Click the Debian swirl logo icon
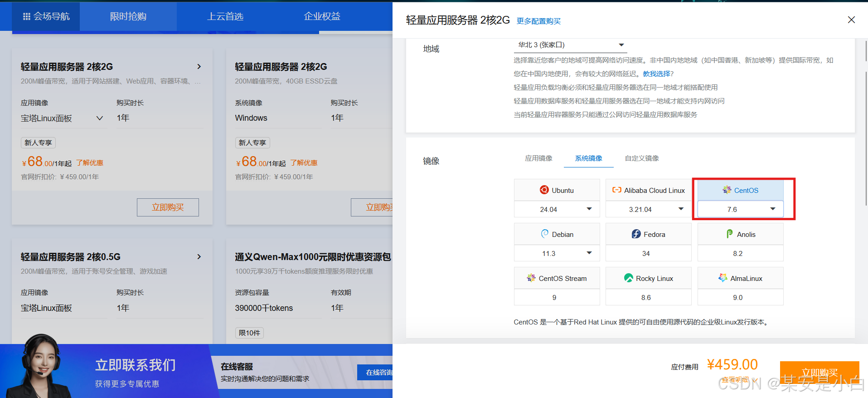 [544, 234]
